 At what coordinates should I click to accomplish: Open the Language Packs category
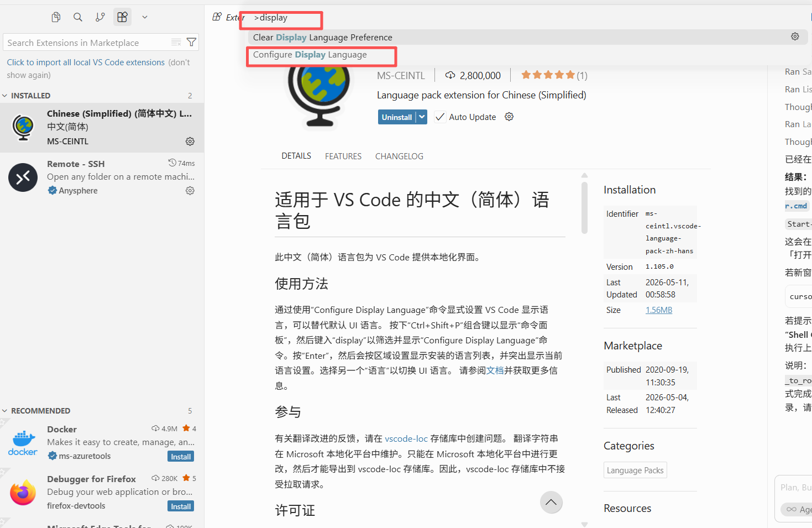(x=635, y=470)
